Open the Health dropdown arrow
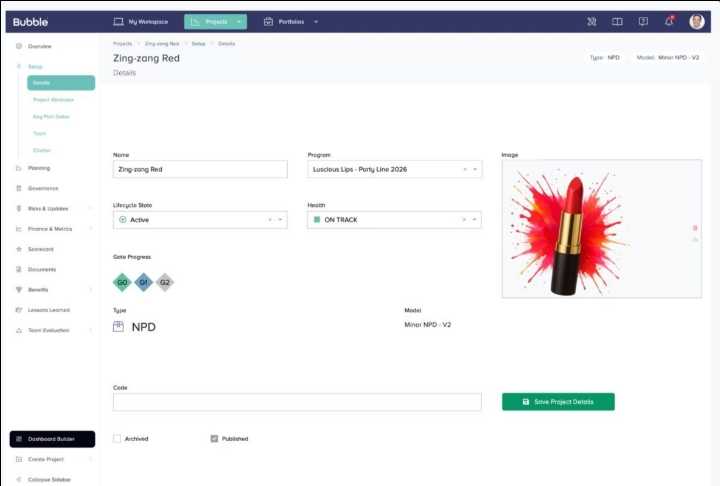Screen dimensions: 720x486 click(x=474, y=220)
